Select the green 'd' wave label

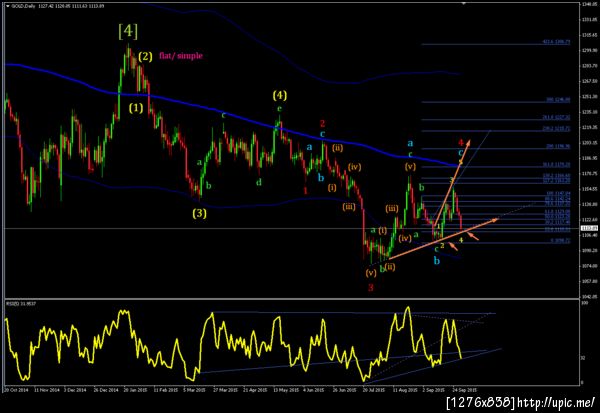(259, 182)
